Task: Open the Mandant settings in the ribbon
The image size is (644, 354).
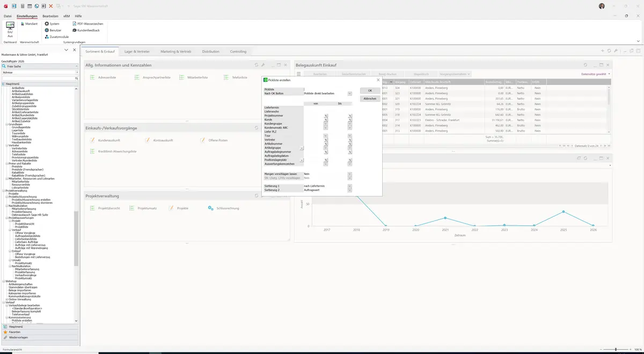Action: click(28, 24)
